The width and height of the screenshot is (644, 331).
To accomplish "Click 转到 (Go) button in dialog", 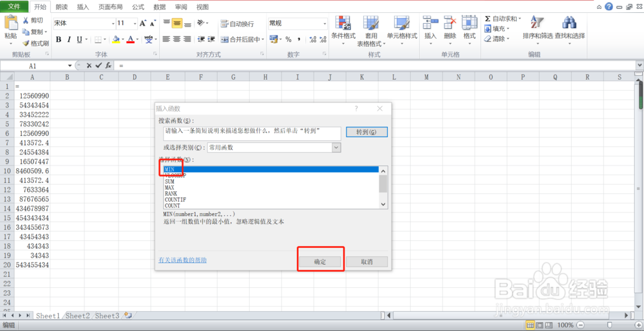I will point(366,132).
